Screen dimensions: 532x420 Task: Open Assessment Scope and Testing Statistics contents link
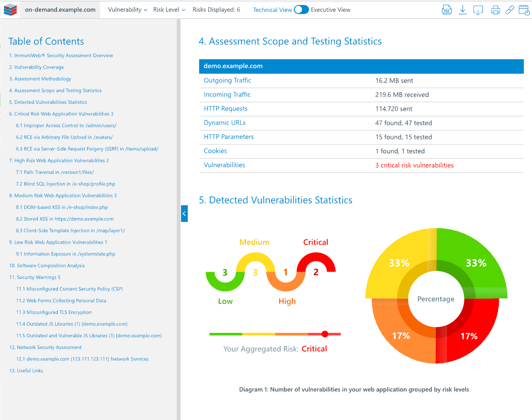click(x=56, y=91)
